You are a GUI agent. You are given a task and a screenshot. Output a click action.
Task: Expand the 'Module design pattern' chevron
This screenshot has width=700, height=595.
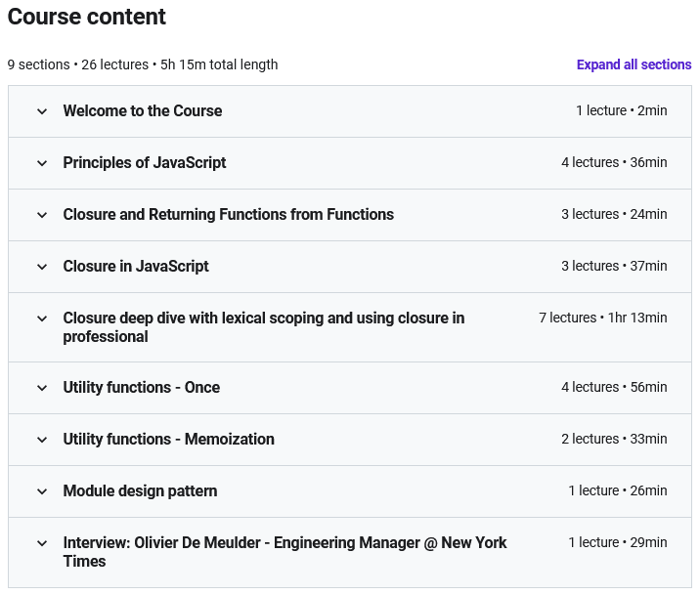(x=42, y=491)
